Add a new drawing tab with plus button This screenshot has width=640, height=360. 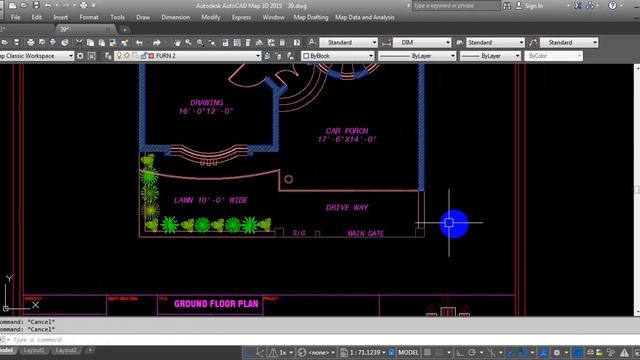(124, 29)
